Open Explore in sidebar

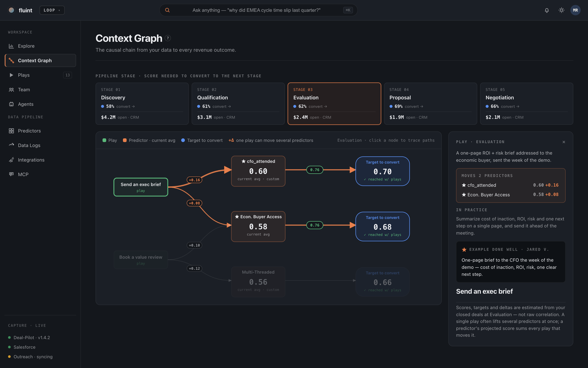(40, 46)
